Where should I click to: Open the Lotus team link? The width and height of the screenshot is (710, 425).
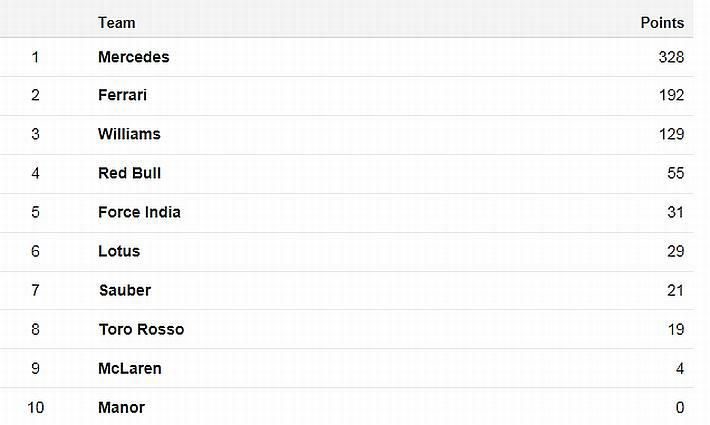119,251
